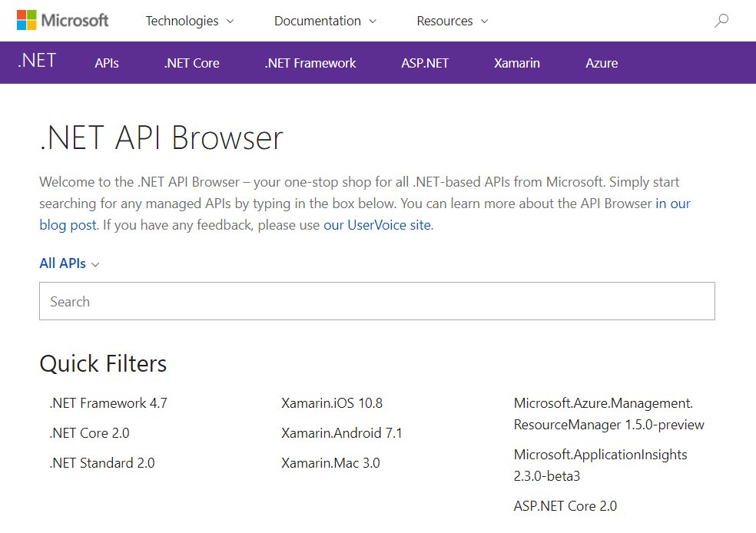Choose .NET Core 2.0 quick filter
Viewport: 756px width, 533px height.
click(89, 432)
